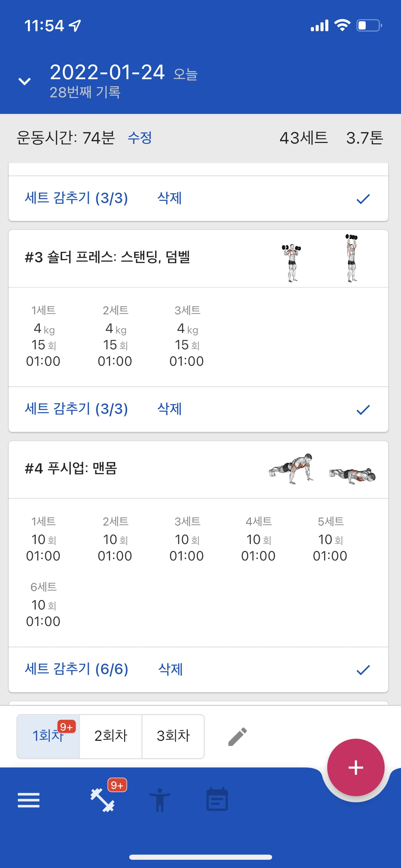
Task: Click 수정 to edit workout time
Action: tap(140, 138)
